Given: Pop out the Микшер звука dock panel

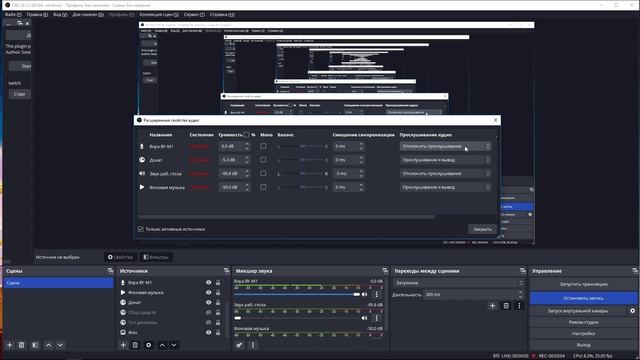Looking at the screenshot, I should click(385, 271).
